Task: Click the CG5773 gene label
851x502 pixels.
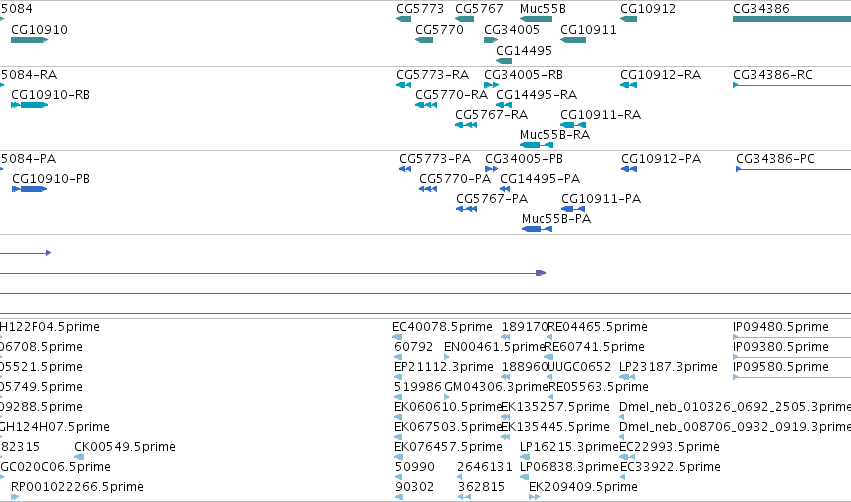Action: point(420,9)
